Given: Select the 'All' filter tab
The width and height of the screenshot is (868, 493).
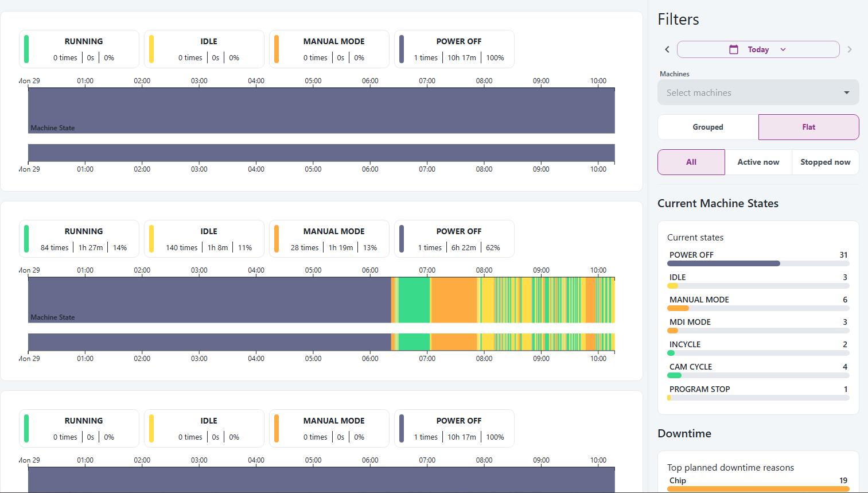Looking at the screenshot, I should click(691, 162).
